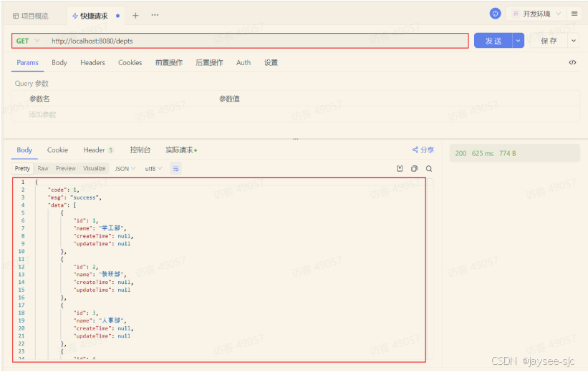Image resolution: width=588 pixels, height=372 pixels.
Task: Open the 控制台 console tab
Action: pos(140,150)
